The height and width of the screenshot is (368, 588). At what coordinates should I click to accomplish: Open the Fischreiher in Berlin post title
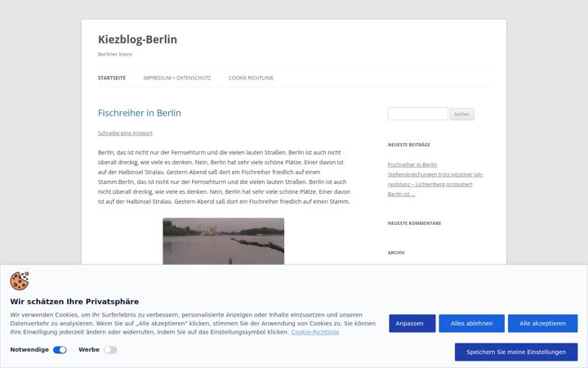pyautogui.click(x=140, y=113)
